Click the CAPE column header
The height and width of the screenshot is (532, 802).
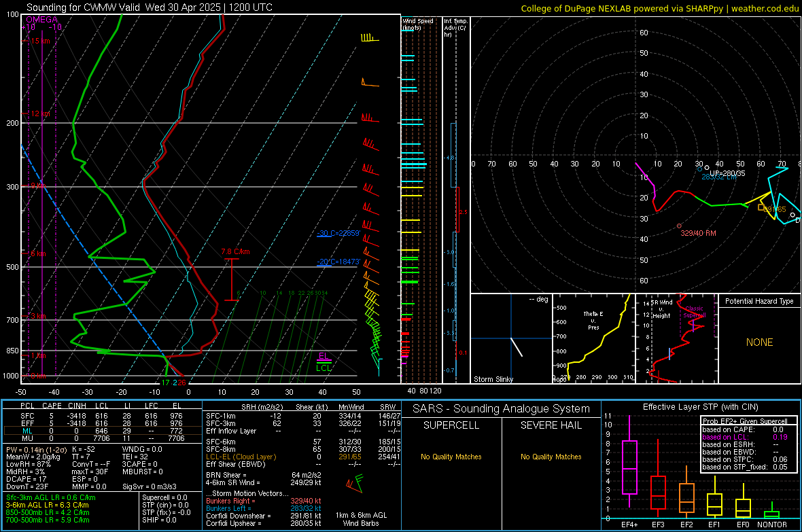[52, 406]
